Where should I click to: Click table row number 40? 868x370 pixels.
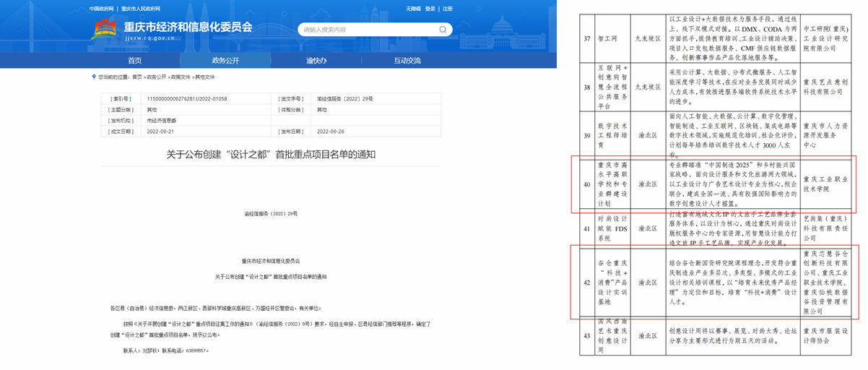(586, 184)
